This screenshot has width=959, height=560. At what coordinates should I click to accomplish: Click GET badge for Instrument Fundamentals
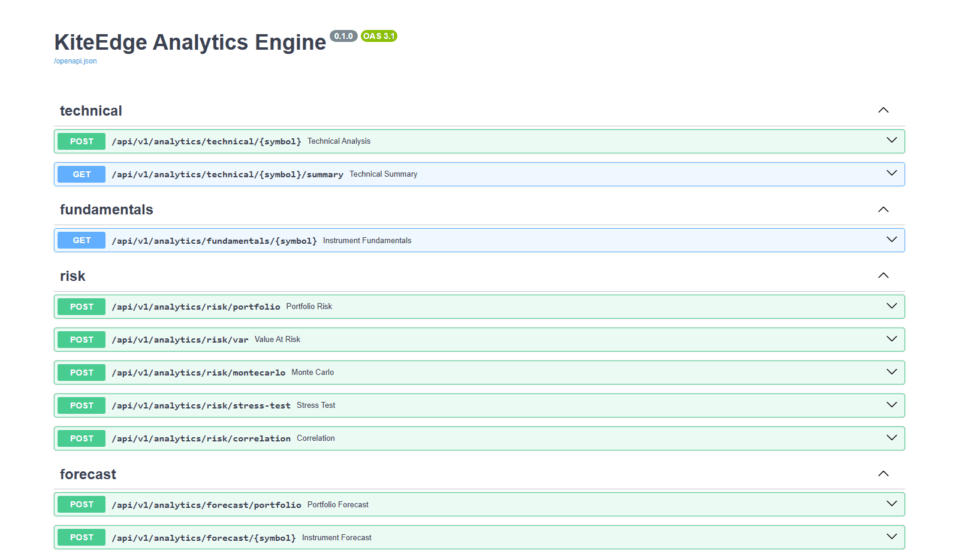pos(82,240)
